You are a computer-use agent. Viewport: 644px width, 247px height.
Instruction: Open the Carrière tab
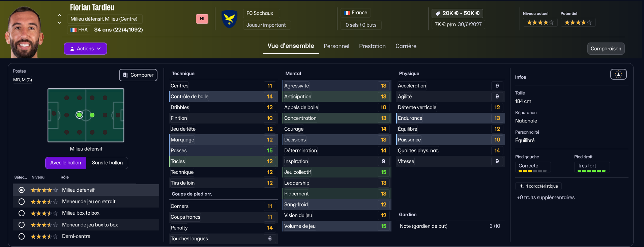point(406,46)
